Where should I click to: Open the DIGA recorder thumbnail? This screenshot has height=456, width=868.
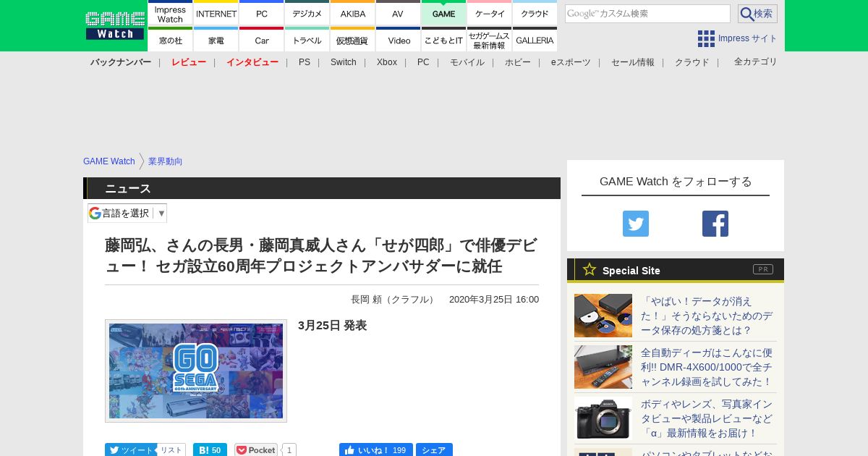coord(603,367)
